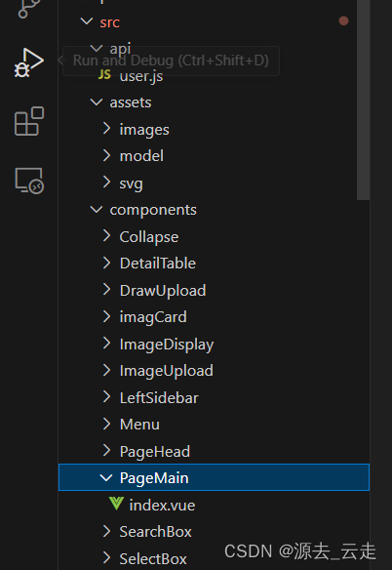The width and height of the screenshot is (392, 570).
Task: Select the model folder label
Action: 141,156
